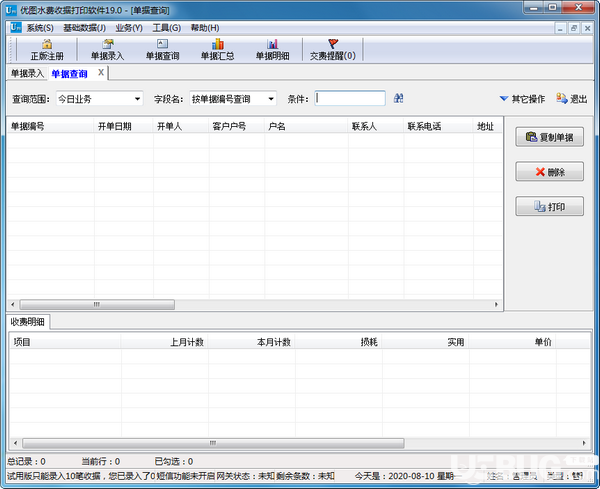Expand 其它操作 dropdown arrow
This screenshot has height=489, width=600.
[x=504, y=99]
